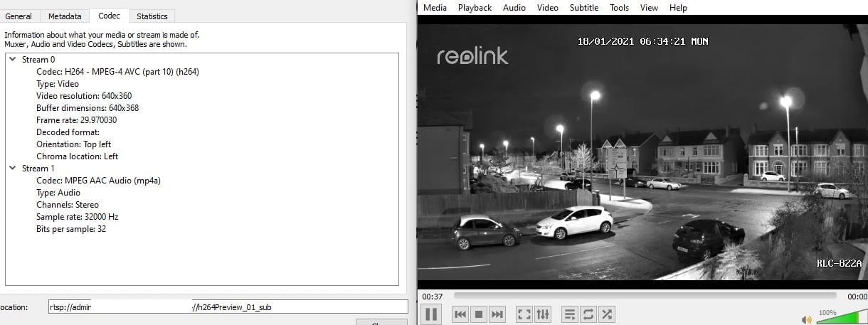Toggle random shuffle playback
The width and height of the screenshot is (868, 325).
coord(606,314)
